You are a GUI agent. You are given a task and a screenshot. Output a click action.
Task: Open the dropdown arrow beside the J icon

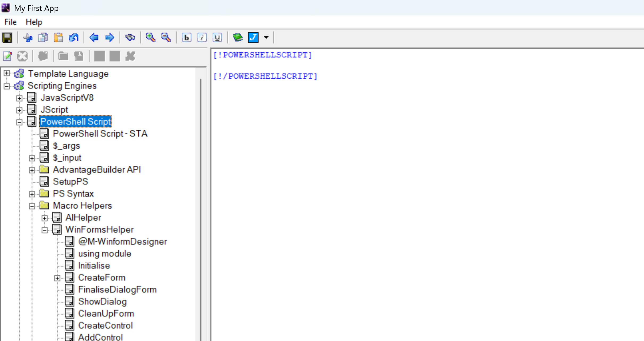pyautogui.click(x=266, y=38)
